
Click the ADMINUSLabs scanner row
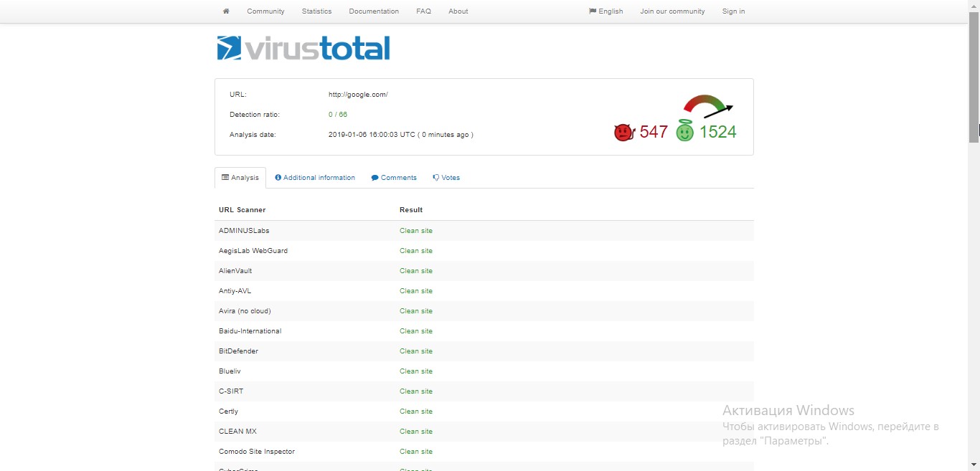tap(484, 231)
